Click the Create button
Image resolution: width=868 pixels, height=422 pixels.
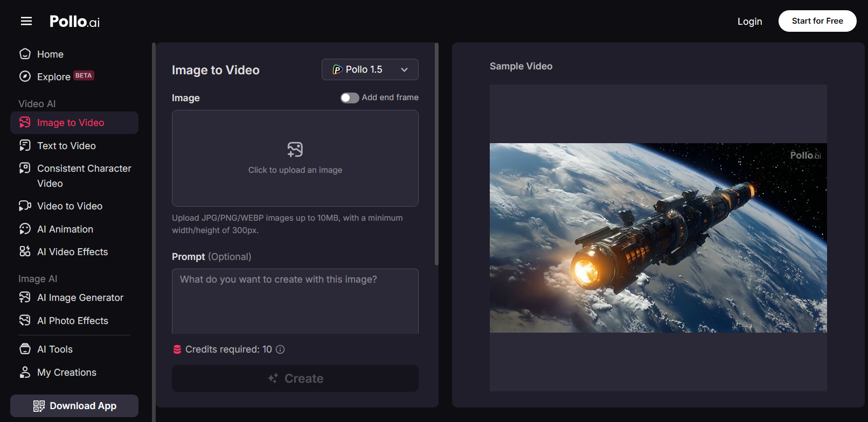[295, 378]
